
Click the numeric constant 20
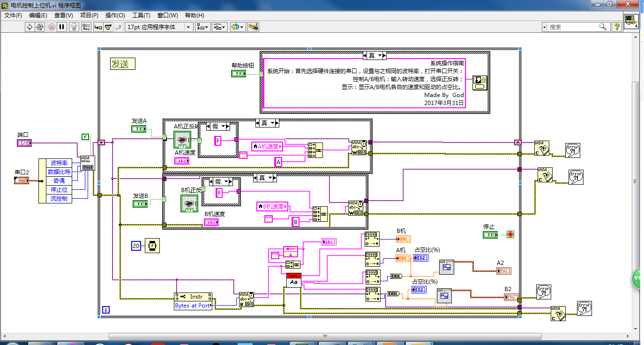tap(136, 245)
